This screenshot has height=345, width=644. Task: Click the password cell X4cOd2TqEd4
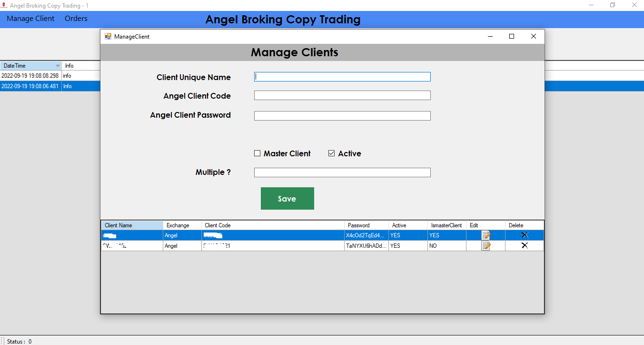pyautogui.click(x=366, y=235)
